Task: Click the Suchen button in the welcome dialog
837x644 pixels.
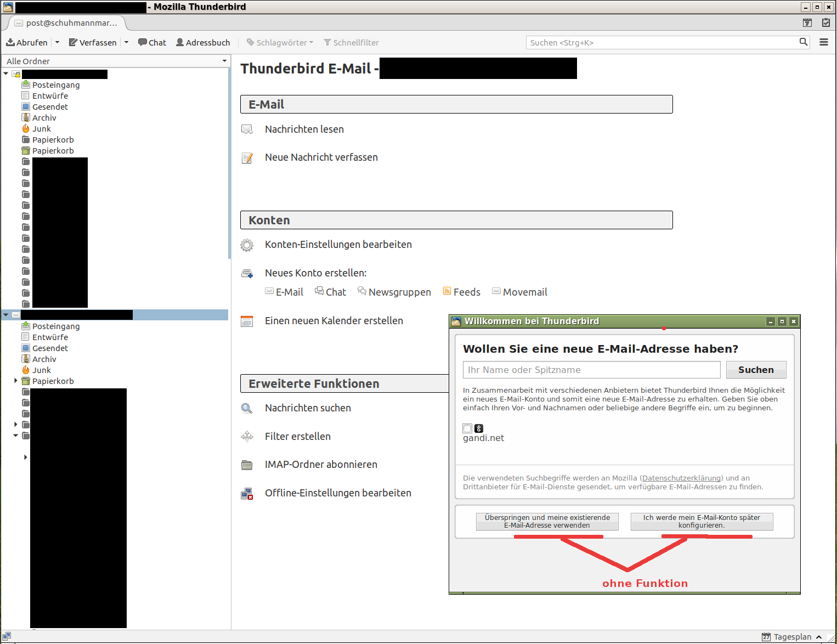Action: 756,370
